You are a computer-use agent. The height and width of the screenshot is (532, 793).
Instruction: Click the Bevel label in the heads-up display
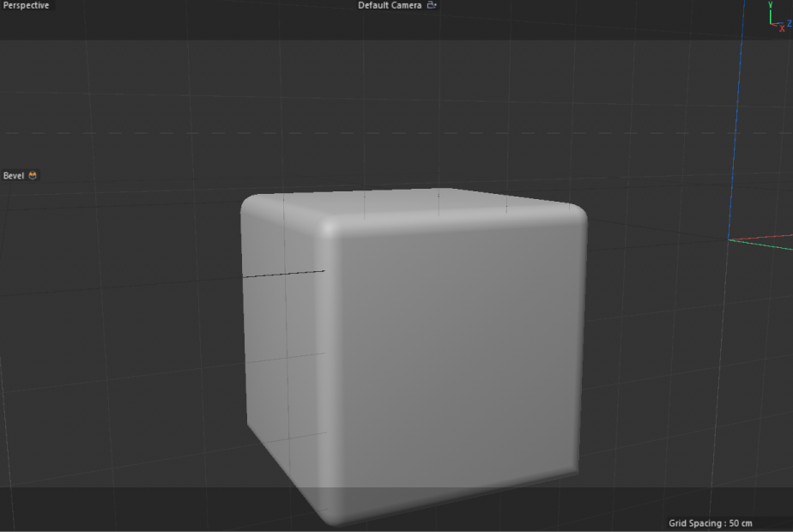pyautogui.click(x=13, y=175)
